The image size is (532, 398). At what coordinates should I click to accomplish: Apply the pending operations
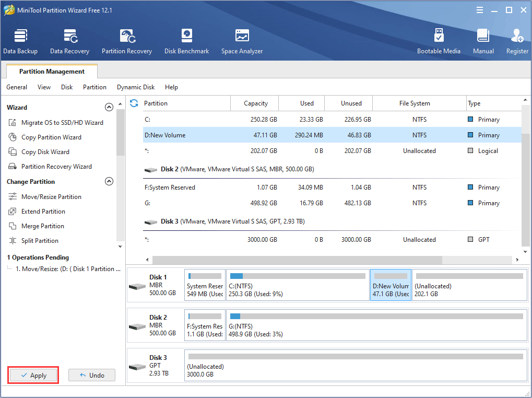pos(33,376)
